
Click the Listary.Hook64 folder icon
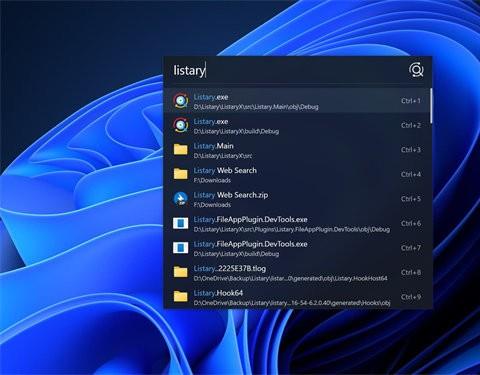click(181, 296)
